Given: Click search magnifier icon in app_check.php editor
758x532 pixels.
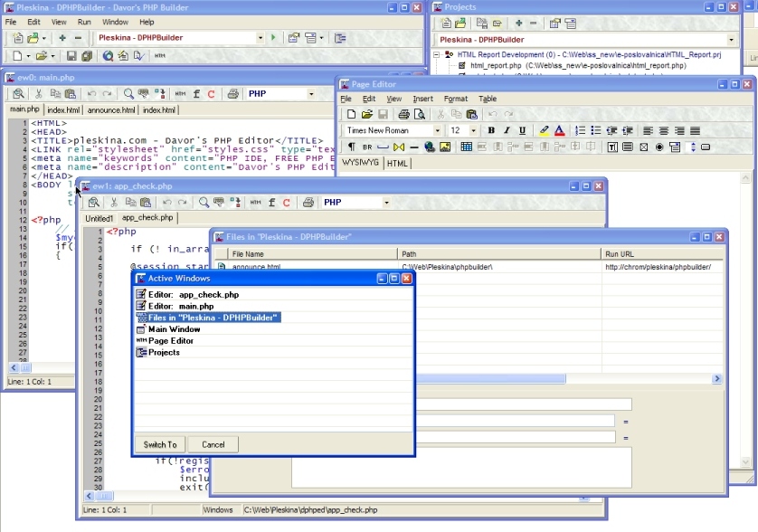Looking at the screenshot, I should (x=204, y=202).
